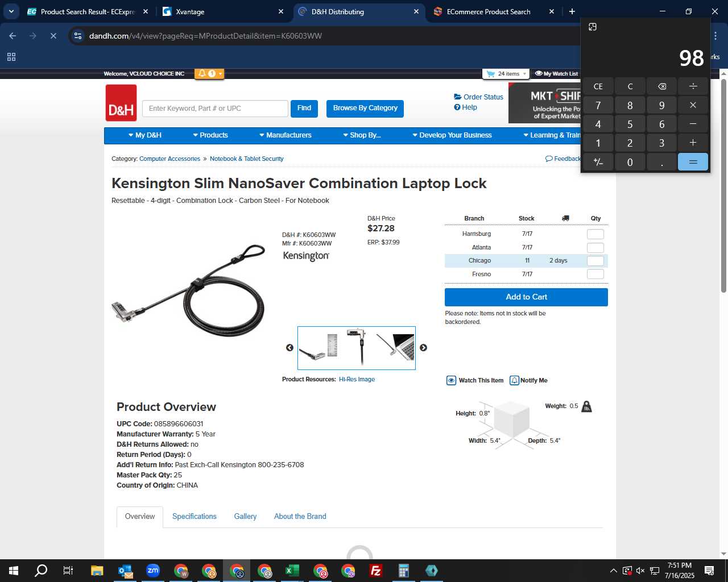Click Harrisburg quantity field
This screenshot has height=582, width=728.
tap(595, 234)
